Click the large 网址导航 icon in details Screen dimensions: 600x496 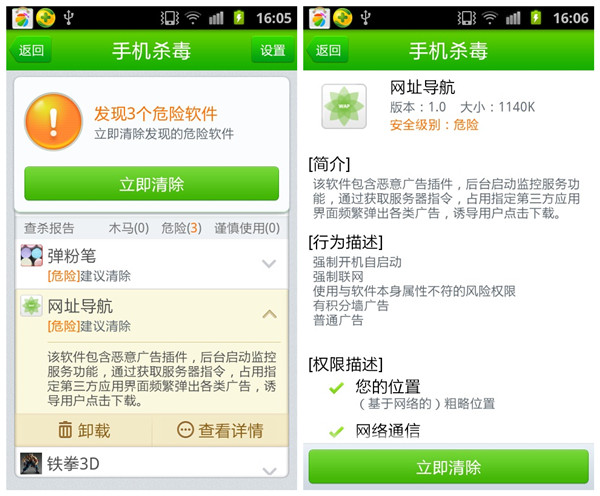coord(344,106)
